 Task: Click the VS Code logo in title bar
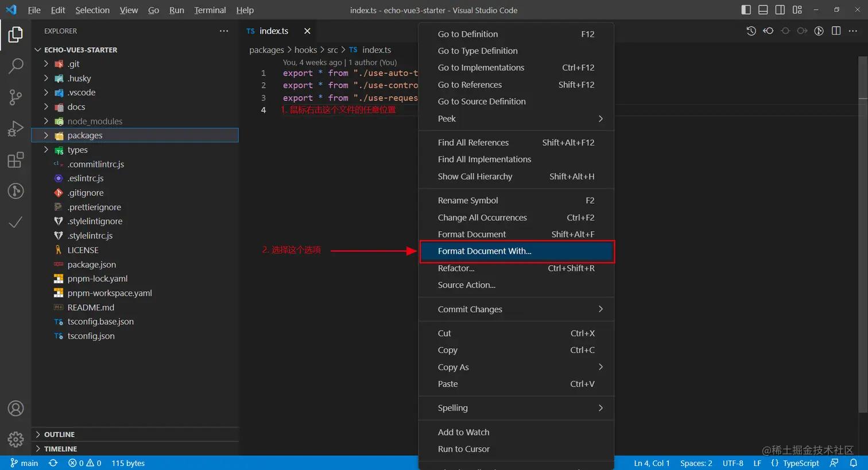[x=11, y=10]
